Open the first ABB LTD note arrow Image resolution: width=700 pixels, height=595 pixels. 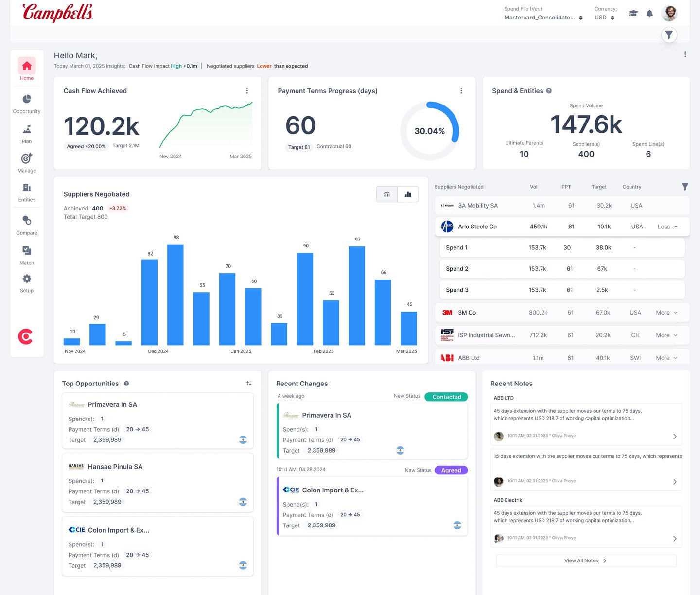coord(675,437)
